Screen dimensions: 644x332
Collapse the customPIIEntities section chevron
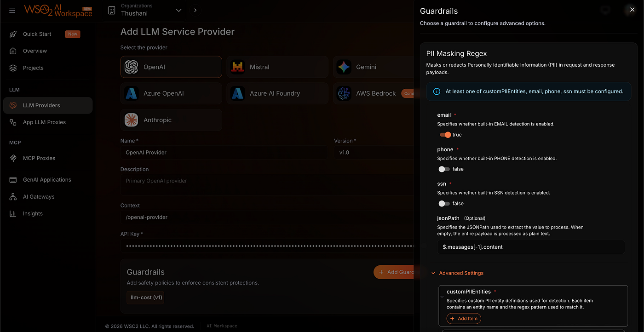pos(442,297)
